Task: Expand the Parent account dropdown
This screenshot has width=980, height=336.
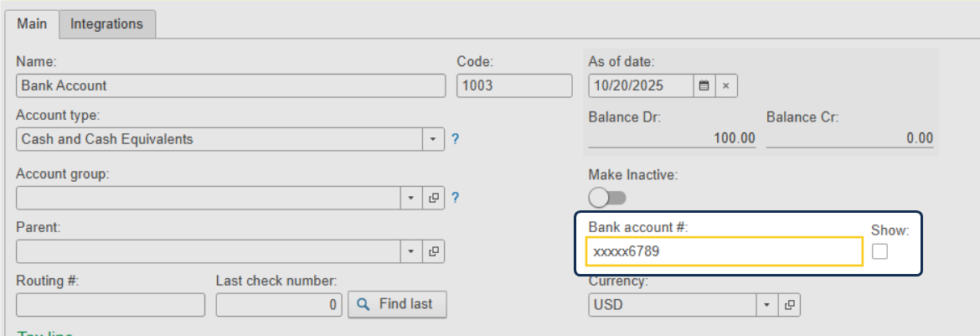Action: [x=411, y=251]
